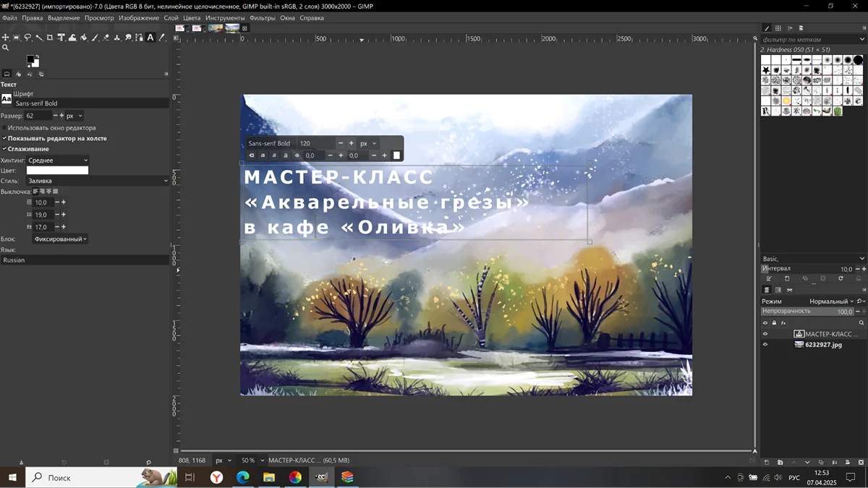The image size is (868, 488).
Task: Click the layer search magnifier icon
Action: click(x=861, y=322)
